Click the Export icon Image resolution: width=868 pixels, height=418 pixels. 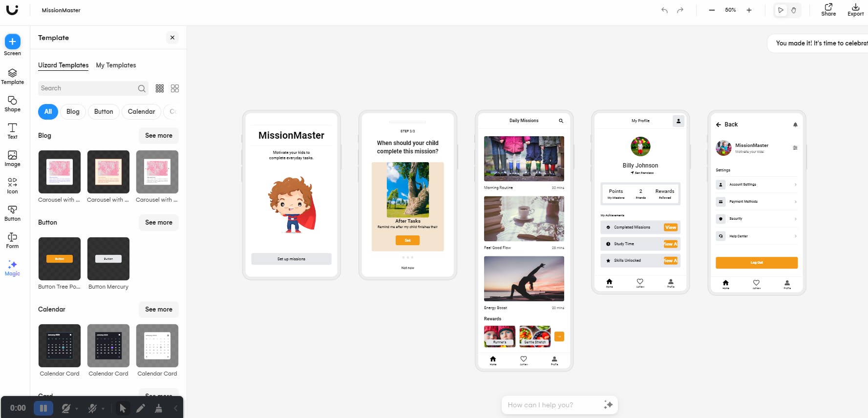[x=855, y=10]
